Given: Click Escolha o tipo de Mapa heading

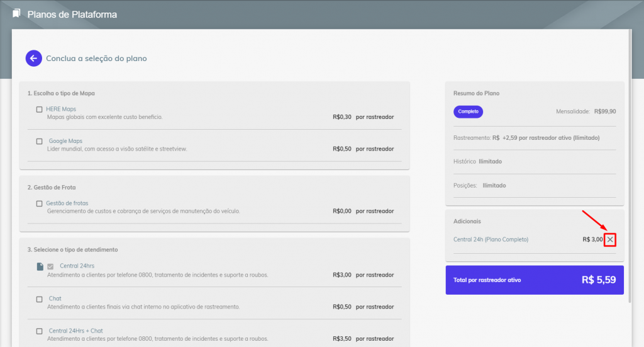Looking at the screenshot, I should coord(61,93).
